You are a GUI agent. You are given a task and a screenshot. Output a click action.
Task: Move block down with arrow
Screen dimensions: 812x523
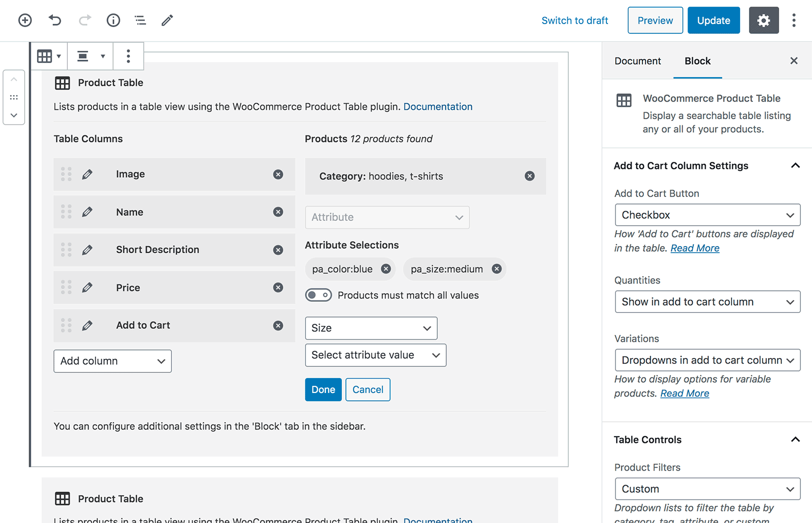pos(14,115)
